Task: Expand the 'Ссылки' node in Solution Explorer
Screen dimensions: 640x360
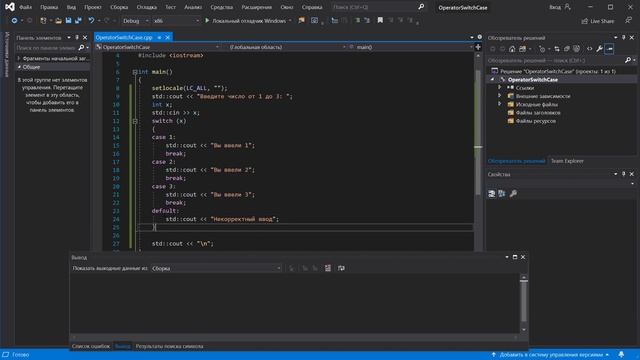Action: pyautogui.click(x=500, y=87)
